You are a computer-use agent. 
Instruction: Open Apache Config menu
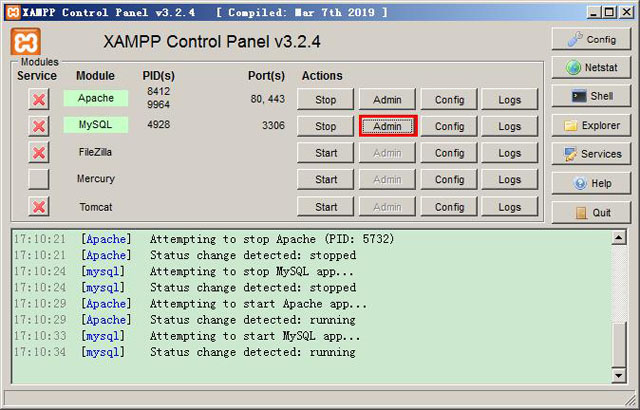(x=449, y=100)
